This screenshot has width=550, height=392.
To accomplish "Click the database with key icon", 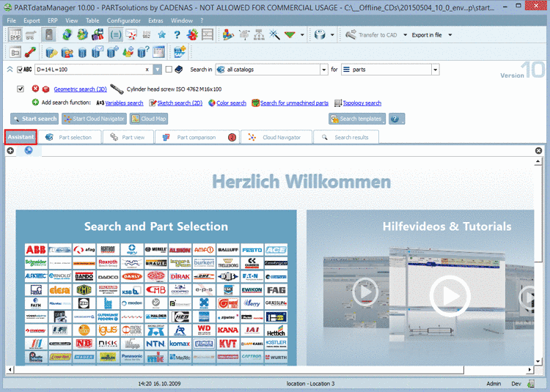I will [x=51, y=52].
